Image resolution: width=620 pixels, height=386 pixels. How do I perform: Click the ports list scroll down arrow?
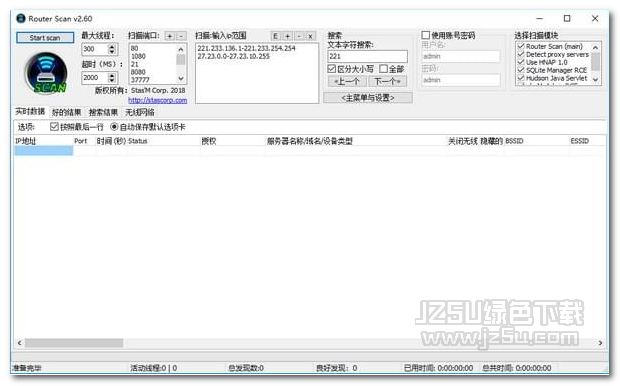point(181,79)
